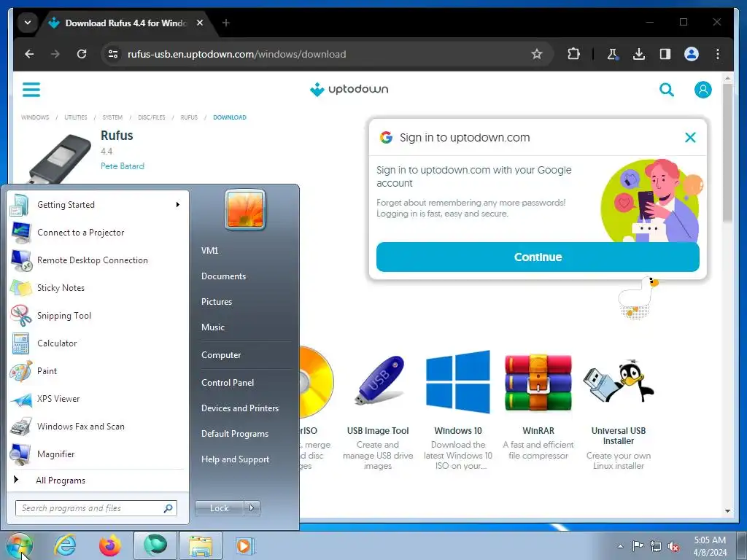Click the browser address bar URL
747x560 pixels.
[x=236, y=54]
